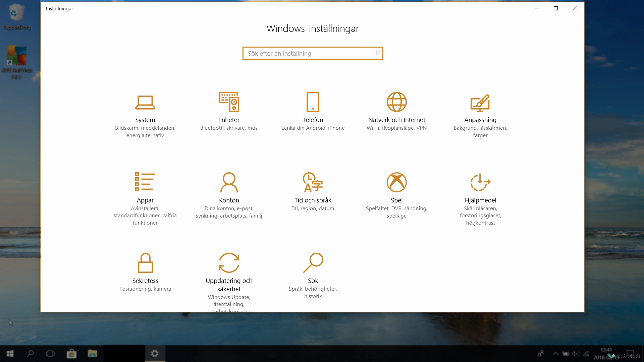The height and width of the screenshot is (362, 644).
Task: Click the magnifier icon in the search box
Action: point(377,53)
